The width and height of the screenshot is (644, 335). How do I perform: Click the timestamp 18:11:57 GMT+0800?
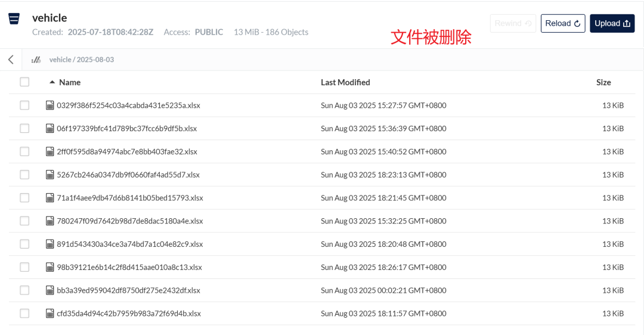tap(413, 314)
